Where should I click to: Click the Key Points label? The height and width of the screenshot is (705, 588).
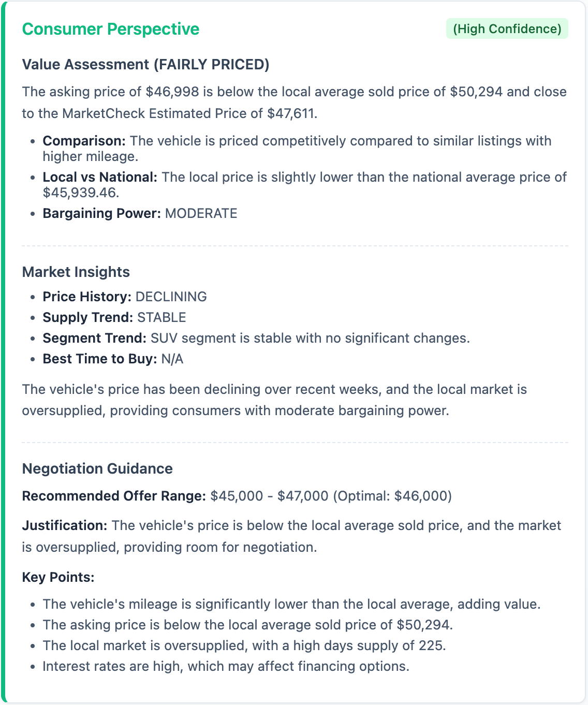coord(58,577)
